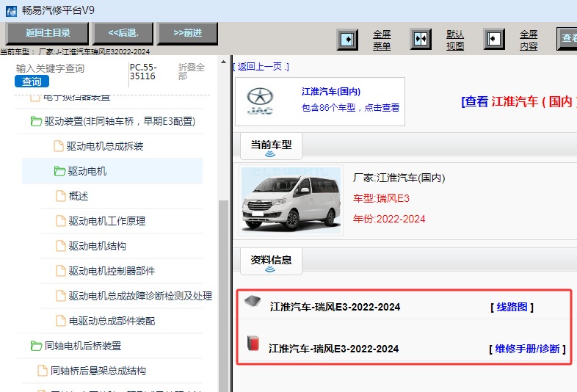Click the full-screen menu panel icon
The width and height of the screenshot is (577, 392).
click(x=347, y=39)
